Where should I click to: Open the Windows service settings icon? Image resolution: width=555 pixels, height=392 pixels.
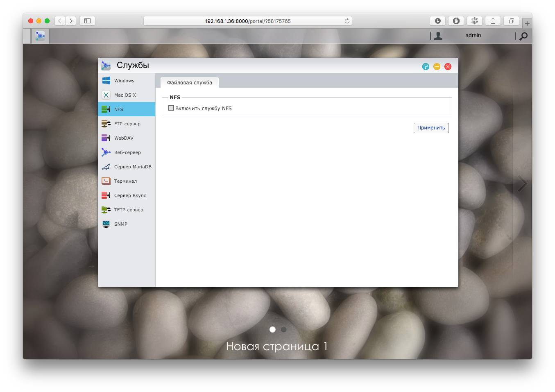(x=106, y=81)
